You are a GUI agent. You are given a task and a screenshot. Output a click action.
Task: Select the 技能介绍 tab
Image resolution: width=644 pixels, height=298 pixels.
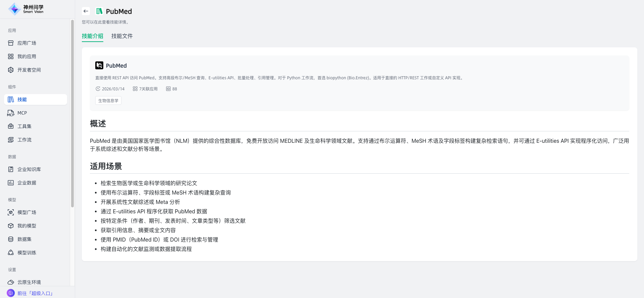tap(93, 36)
